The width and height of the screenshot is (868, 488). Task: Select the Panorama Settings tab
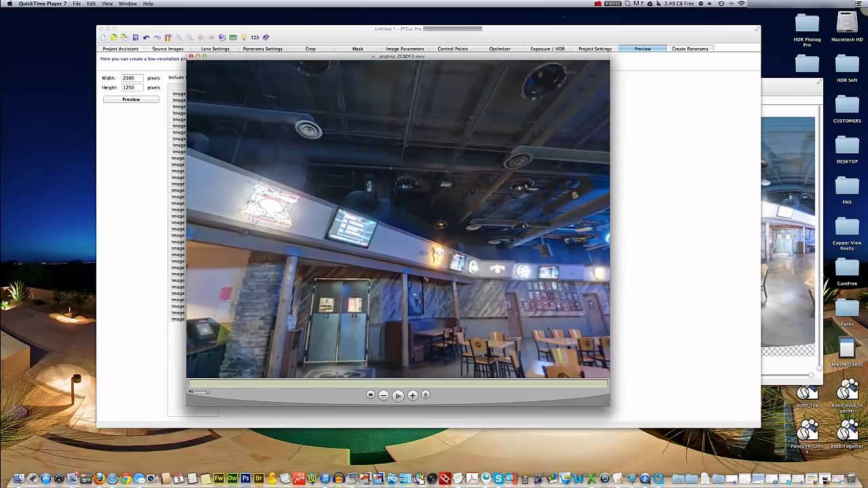(262, 49)
